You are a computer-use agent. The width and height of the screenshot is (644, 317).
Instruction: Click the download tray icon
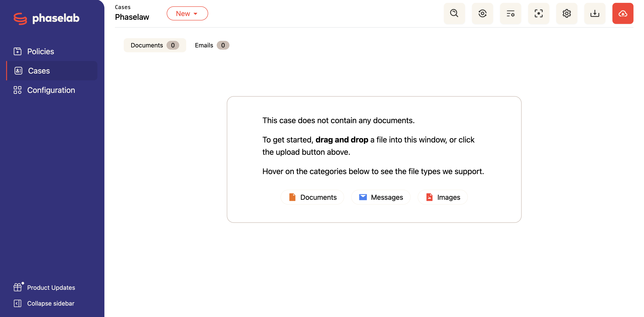(x=595, y=14)
